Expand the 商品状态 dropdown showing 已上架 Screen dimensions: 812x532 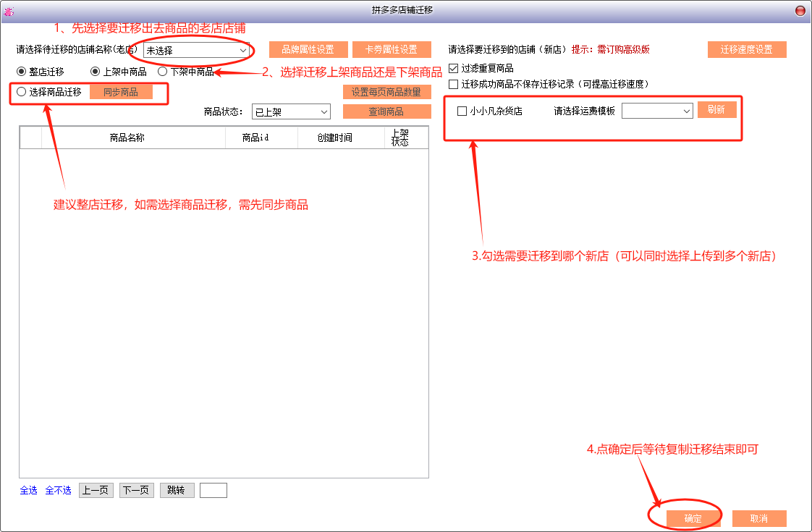tap(291, 112)
